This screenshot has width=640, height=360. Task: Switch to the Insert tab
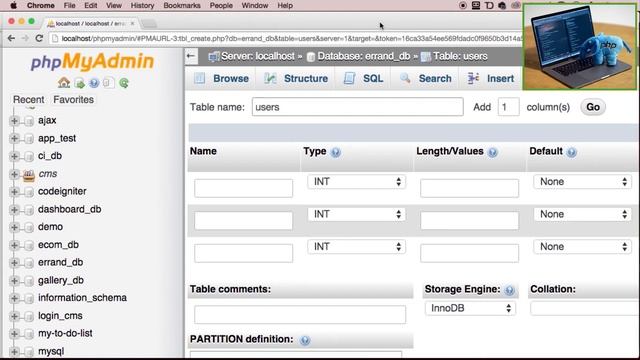point(491,78)
